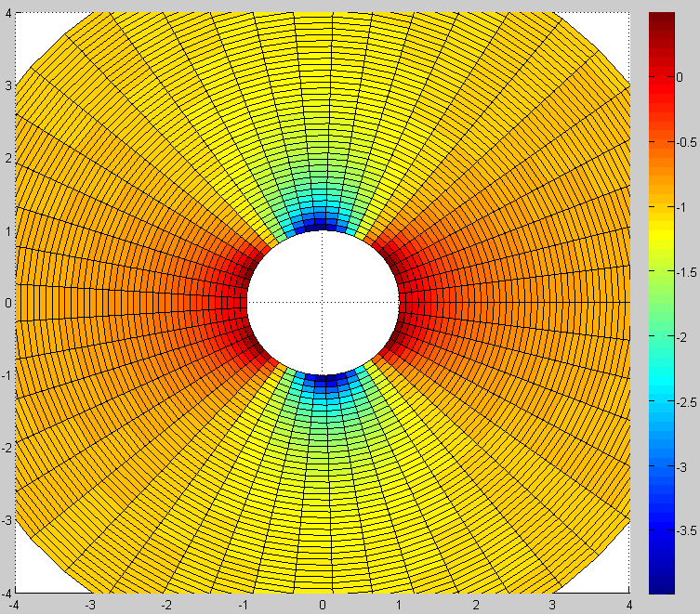700x614 pixels.
Task: Click the colorbar tick label "-3.5"
Action: coord(687,530)
